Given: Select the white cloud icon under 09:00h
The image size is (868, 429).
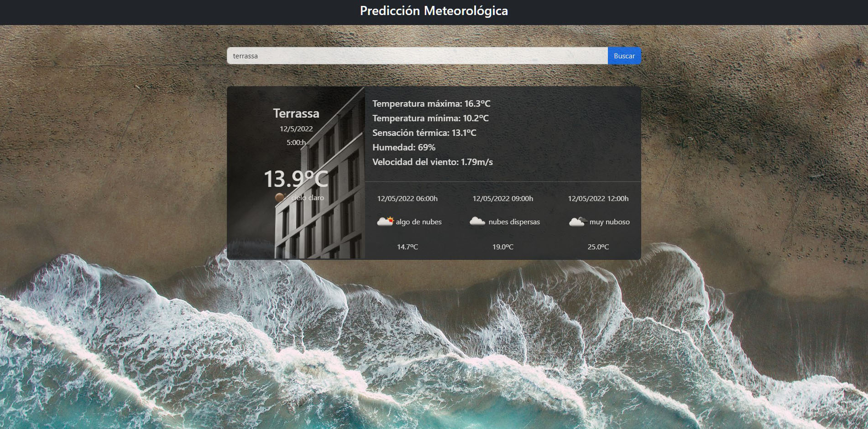Looking at the screenshot, I should point(478,222).
